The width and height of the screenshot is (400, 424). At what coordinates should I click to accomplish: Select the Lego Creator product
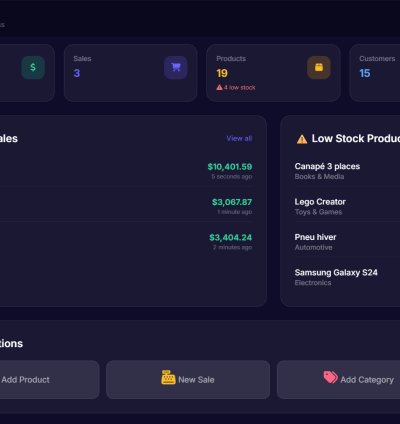coord(320,202)
